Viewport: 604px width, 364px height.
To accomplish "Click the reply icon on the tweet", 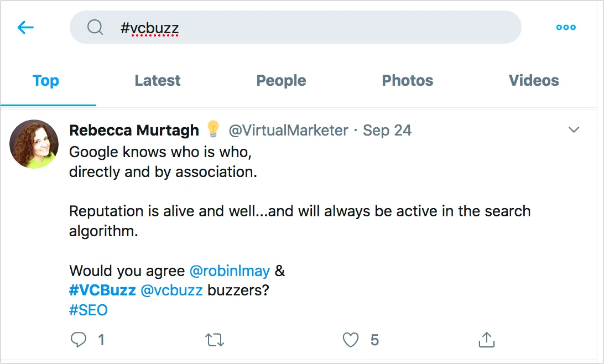I will tap(79, 340).
